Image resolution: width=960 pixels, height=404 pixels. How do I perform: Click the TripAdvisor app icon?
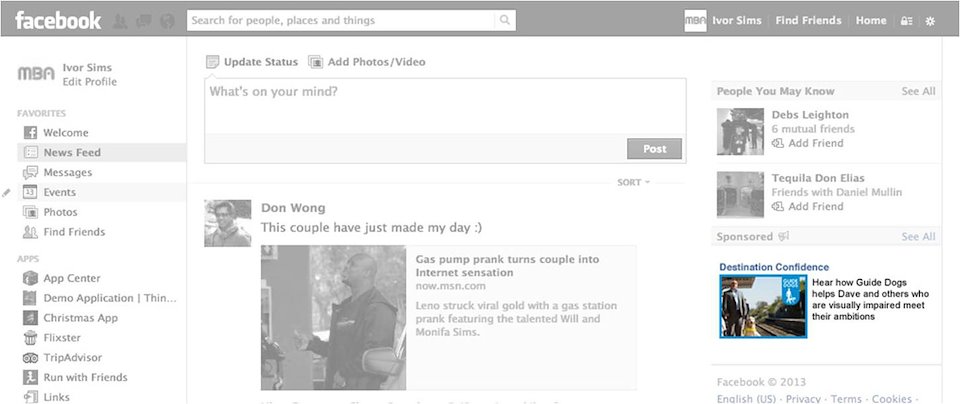pos(30,358)
